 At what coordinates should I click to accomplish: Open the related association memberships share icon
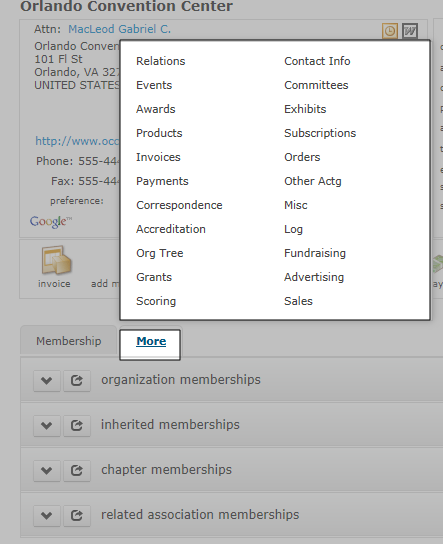pyautogui.click(x=77, y=516)
